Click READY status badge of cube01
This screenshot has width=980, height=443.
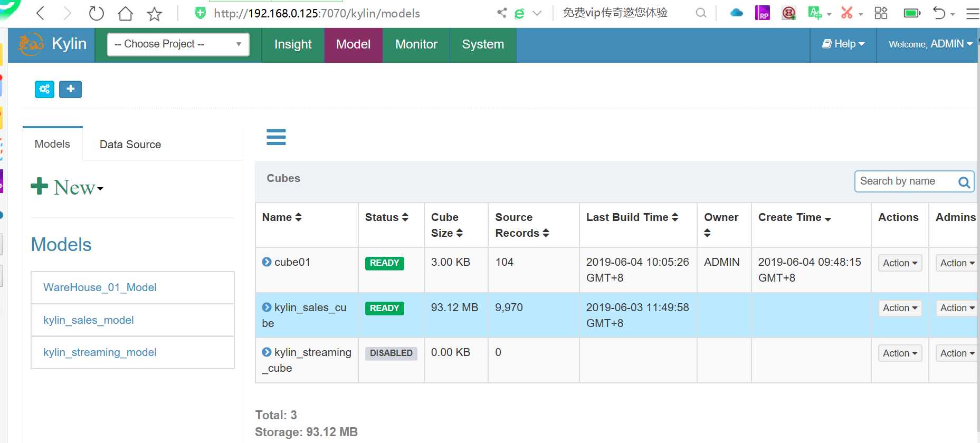click(x=384, y=263)
